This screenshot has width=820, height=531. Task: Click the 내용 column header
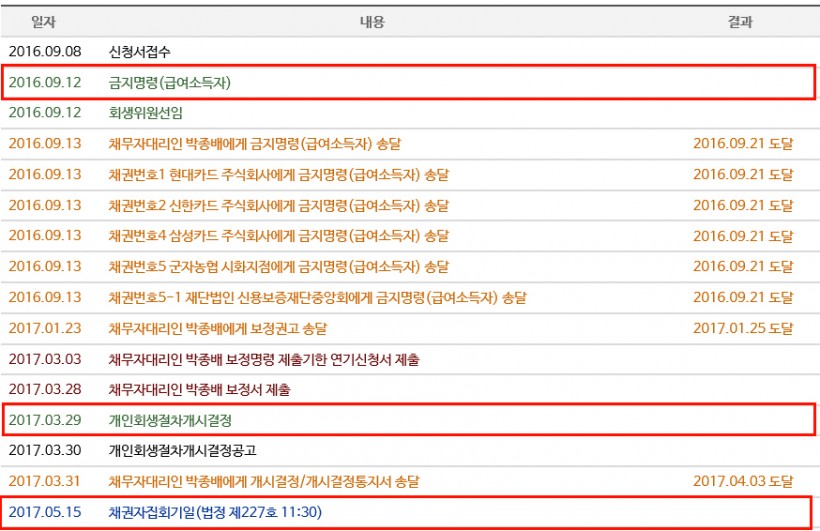click(x=372, y=22)
